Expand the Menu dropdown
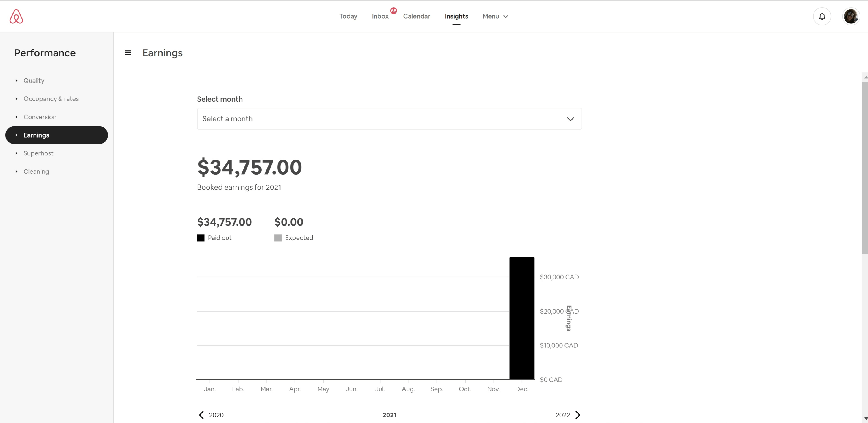The width and height of the screenshot is (868, 423). [x=495, y=16]
